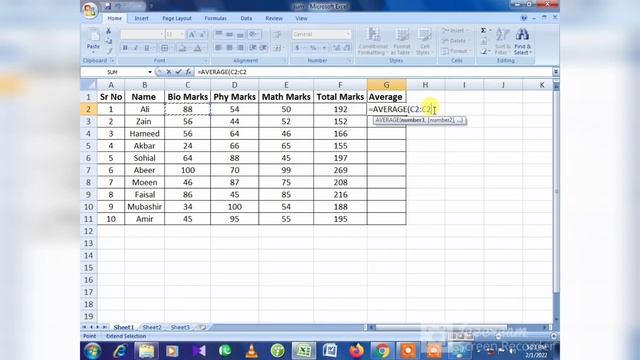Apply the Percent Style format
Image resolution: width=640 pixels, height=360 pixels.
pyautogui.click(x=313, y=48)
